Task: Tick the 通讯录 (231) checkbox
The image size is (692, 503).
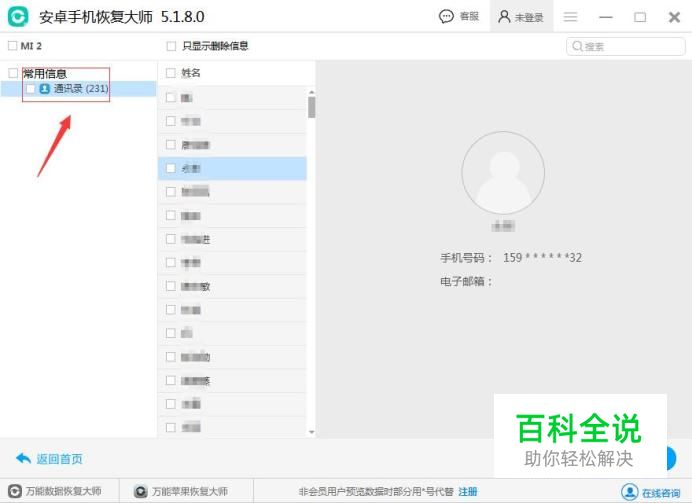Action: [x=30, y=89]
